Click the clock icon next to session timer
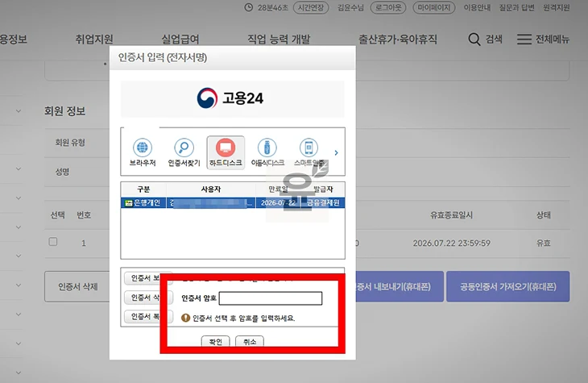The height and width of the screenshot is (383, 588). 249,7
